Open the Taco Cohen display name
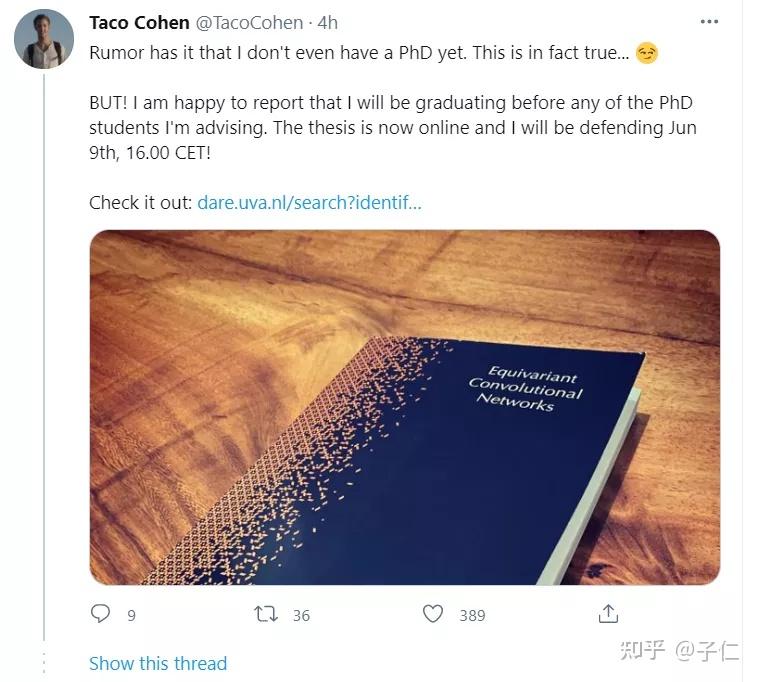The width and height of the screenshot is (758, 682). point(139,23)
